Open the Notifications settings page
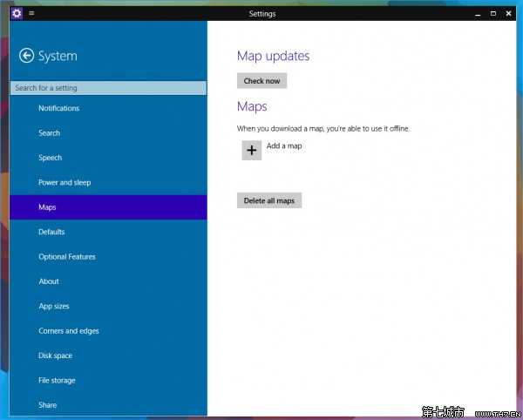This screenshot has width=523, height=420. pyautogui.click(x=108, y=108)
